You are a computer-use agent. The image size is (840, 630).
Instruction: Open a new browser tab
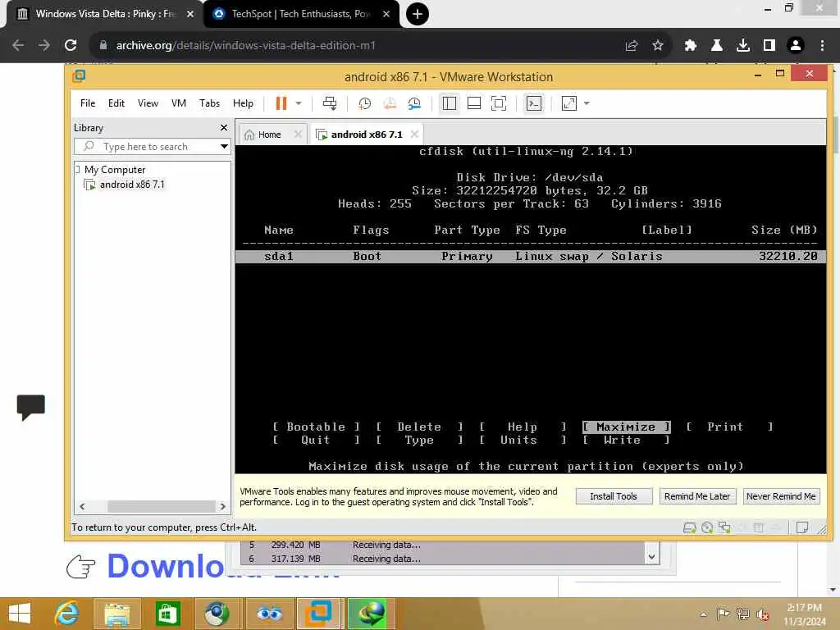coord(418,14)
